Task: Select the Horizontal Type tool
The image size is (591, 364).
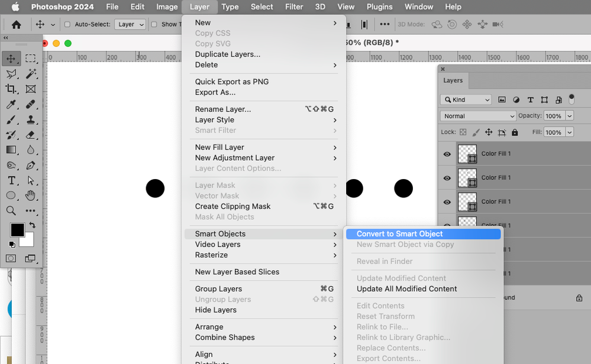Action: (13, 181)
